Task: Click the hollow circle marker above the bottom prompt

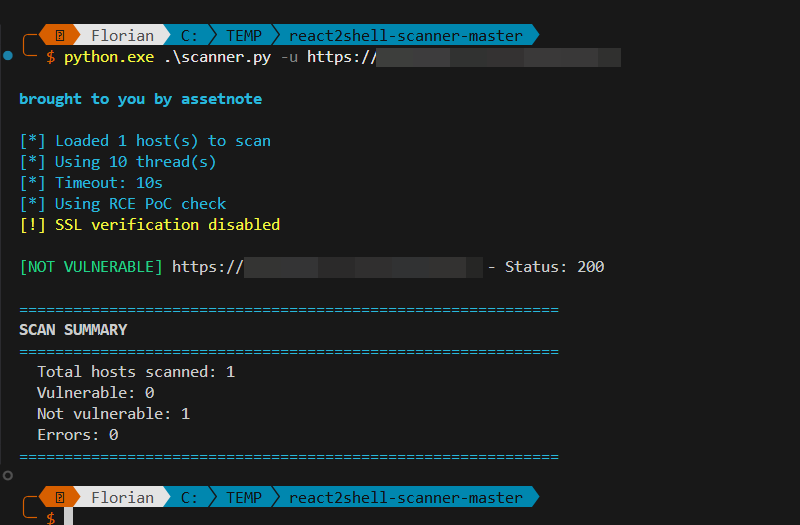Action: (x=8, y=475)
